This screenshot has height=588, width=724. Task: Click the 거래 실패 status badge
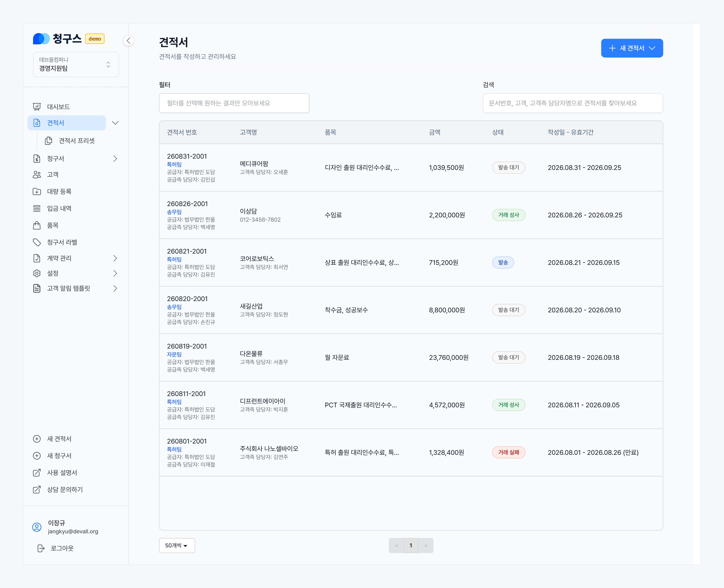508,452
